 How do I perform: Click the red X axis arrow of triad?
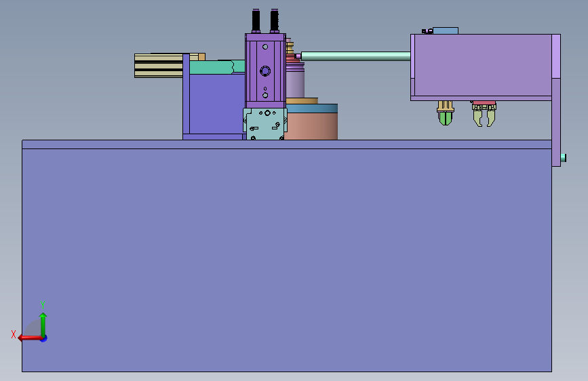(30, 338)
